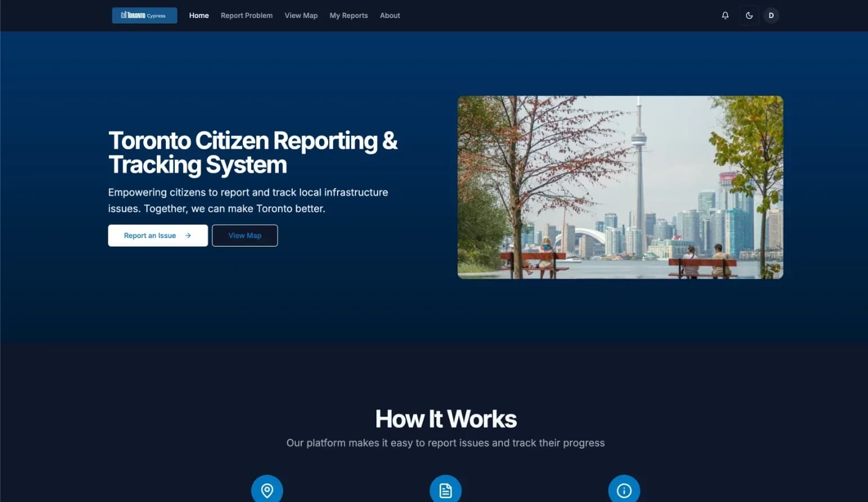Open the notifications bell
Screen dimensions: 868x502
(x=725, y=15)
